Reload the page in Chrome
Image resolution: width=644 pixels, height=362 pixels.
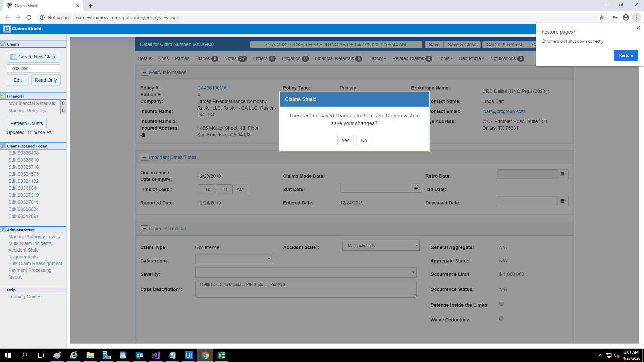[x=29, y=17]
